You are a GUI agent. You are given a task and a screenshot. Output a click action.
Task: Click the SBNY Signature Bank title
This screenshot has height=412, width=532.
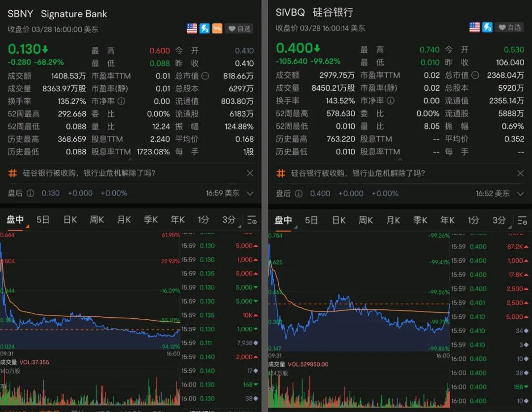coord(57,14)
